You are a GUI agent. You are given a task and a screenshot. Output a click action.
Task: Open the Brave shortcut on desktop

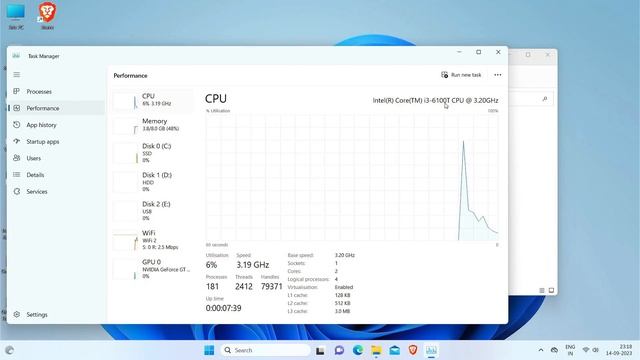47,16
